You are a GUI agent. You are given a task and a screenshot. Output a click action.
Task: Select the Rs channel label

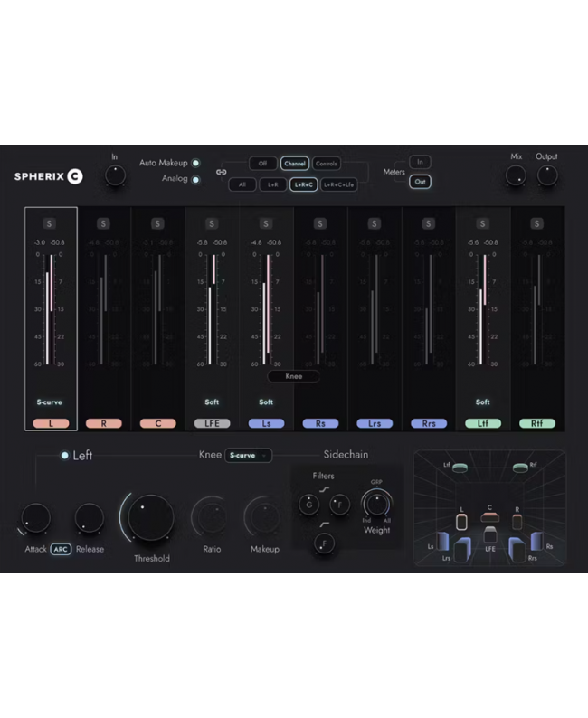(x=320, y=423)
